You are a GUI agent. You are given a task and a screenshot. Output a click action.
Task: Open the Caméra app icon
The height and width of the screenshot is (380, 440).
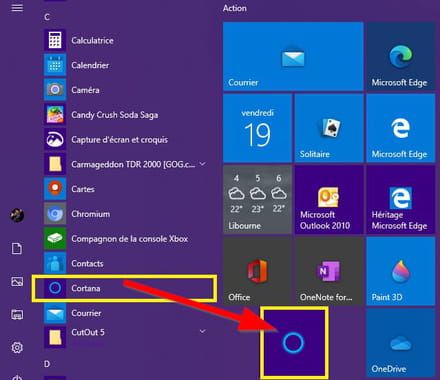coord(55,90)
